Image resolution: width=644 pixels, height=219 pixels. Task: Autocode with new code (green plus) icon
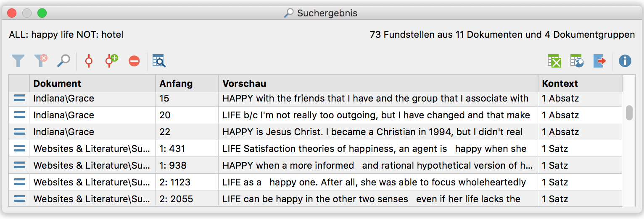coord(111,61)
